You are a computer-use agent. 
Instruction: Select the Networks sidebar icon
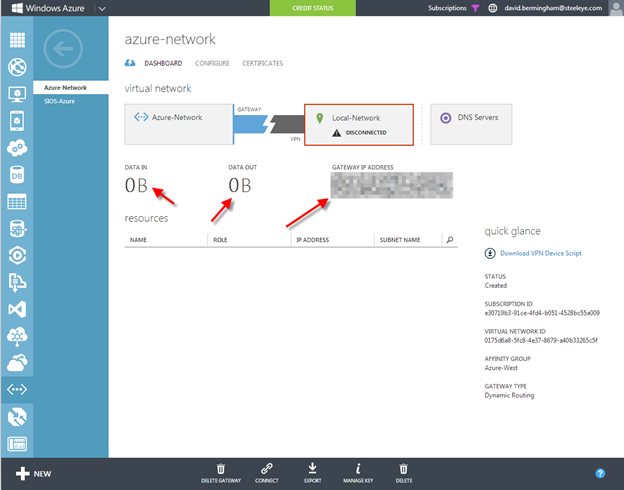click(17, 389)
